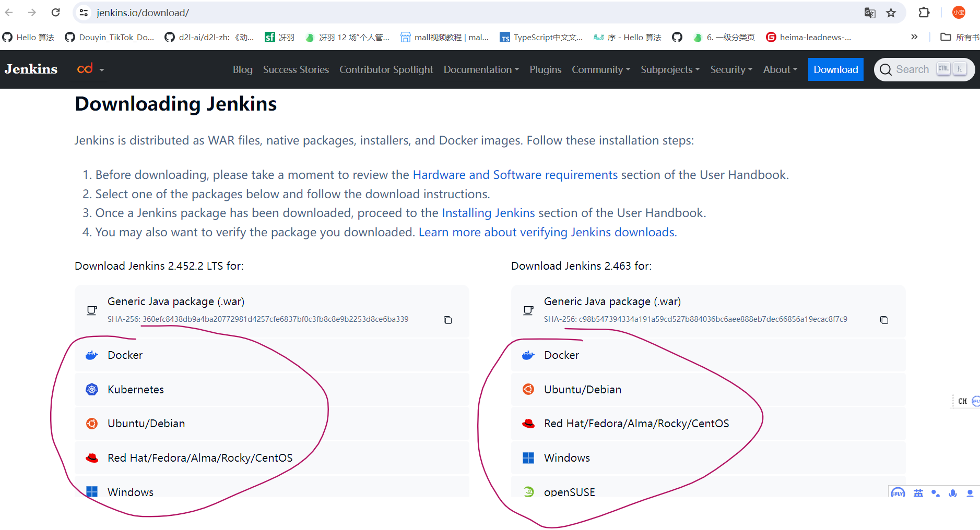This screenshot has height=530, width=980.
Task: Reload the page with the refresh icon
Action: click(56, 13)
